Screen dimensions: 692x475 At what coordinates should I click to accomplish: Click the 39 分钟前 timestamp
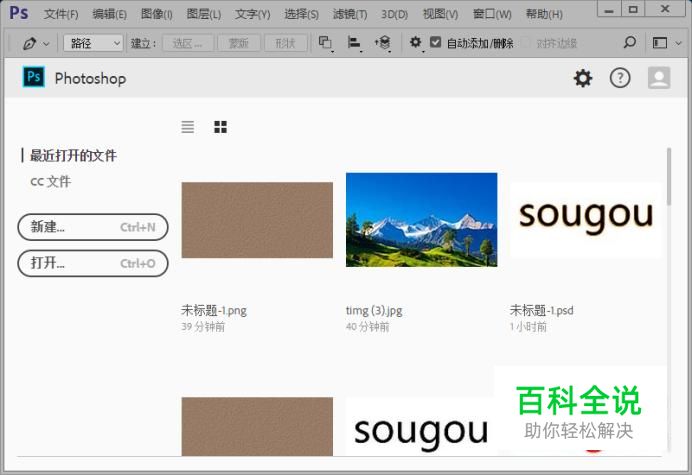(203, 327)
